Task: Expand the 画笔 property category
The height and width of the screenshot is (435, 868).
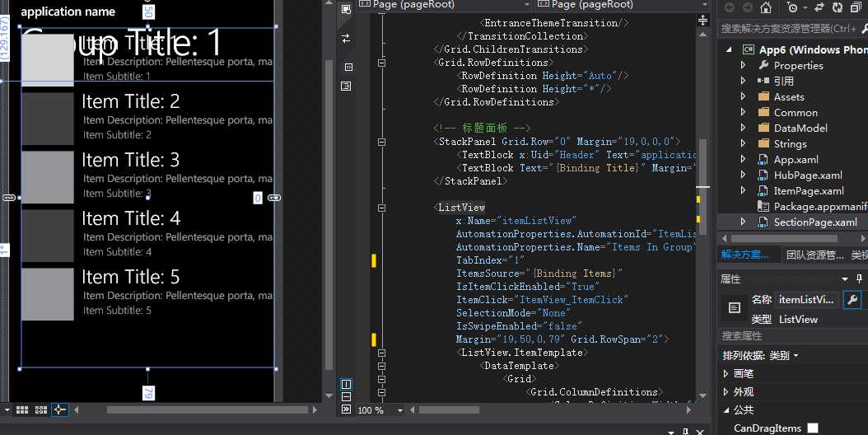Action: tap(726, 374)
